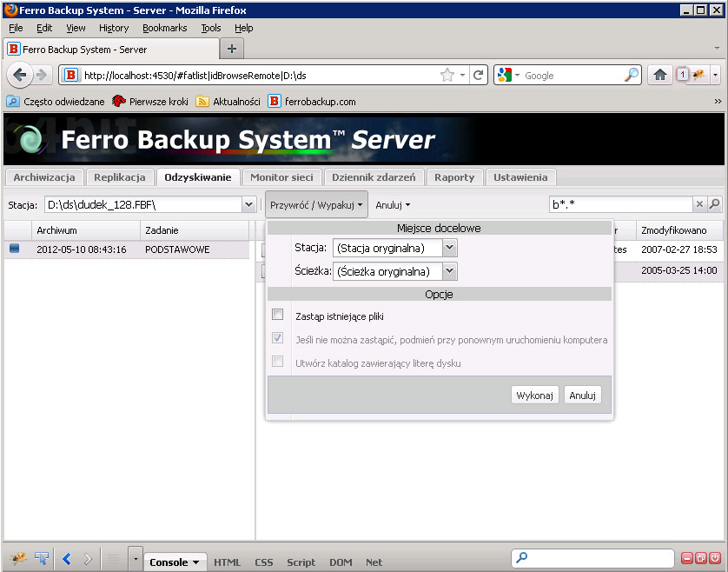Open the Bookmarks menu

164,28
